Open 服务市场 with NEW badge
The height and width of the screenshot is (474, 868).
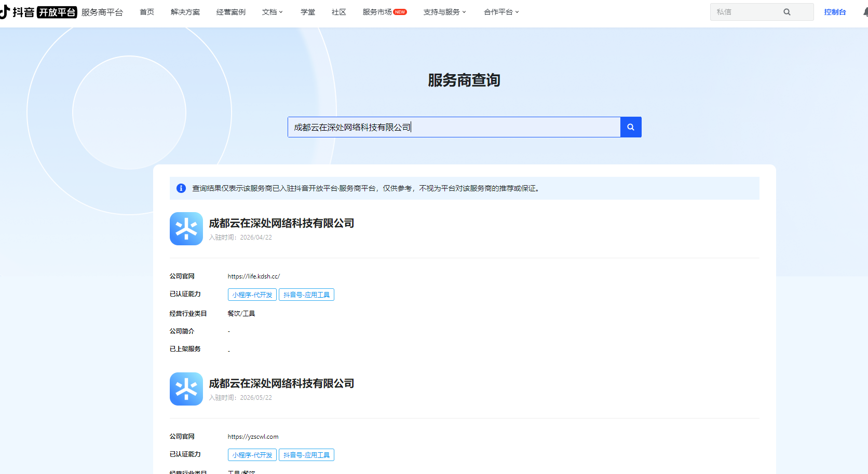(x=385, y=12)
